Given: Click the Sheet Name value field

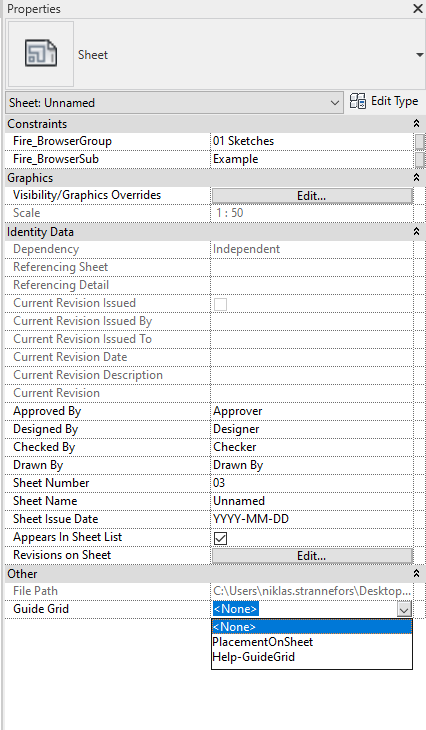Looking at the screenshot, I should point(311,501).
